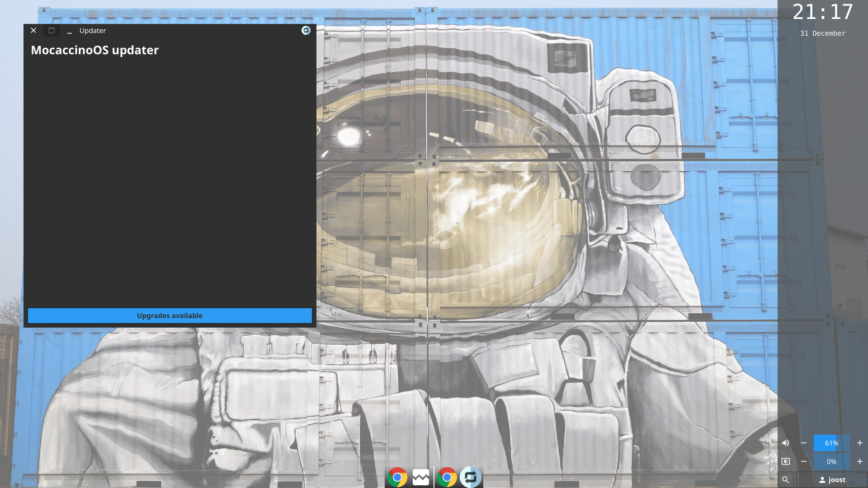Open the search magnifier button
868x488 pixels.
pyautogui.click(x=786, y=480)
